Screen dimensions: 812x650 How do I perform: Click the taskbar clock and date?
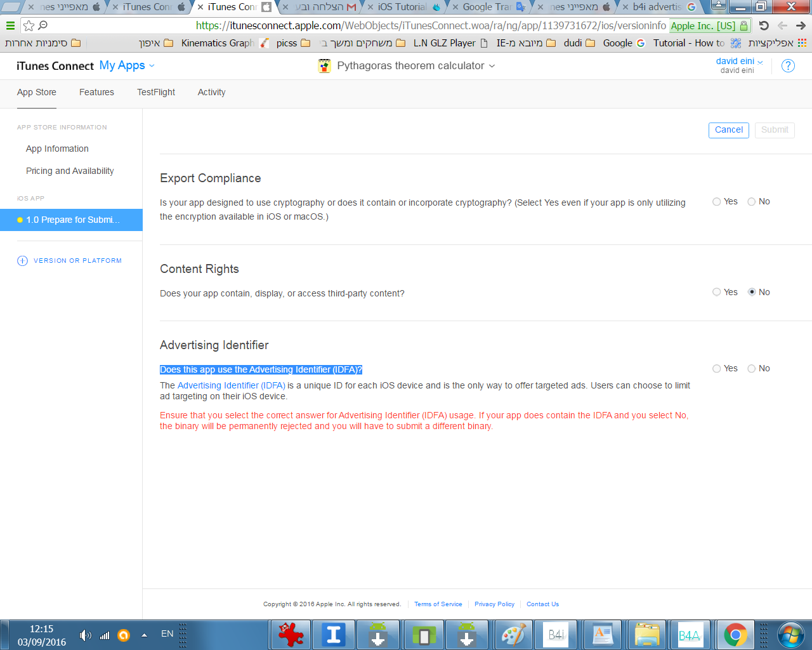click(42, 635)
